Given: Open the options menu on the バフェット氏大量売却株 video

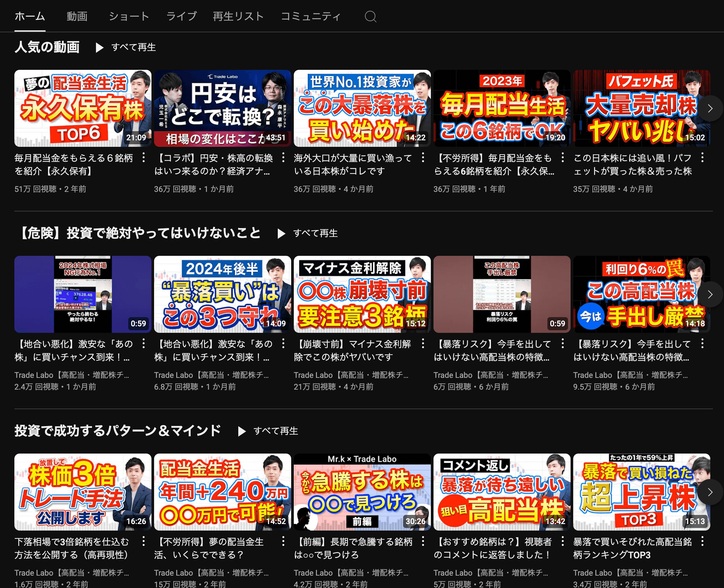Looking at the screenshot, I should (703, 158).
